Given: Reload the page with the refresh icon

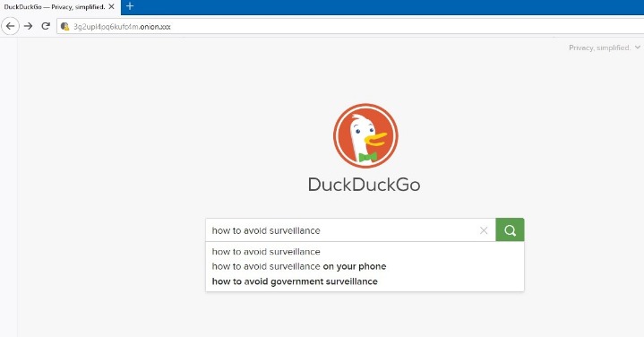Looking at the screenshot, I should pyautogui.click(x=46, y=26).
